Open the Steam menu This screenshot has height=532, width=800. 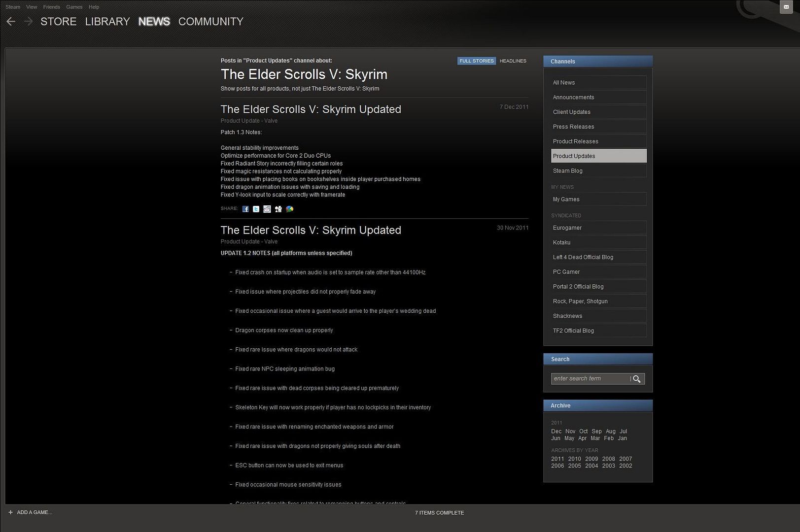point(13,7)
